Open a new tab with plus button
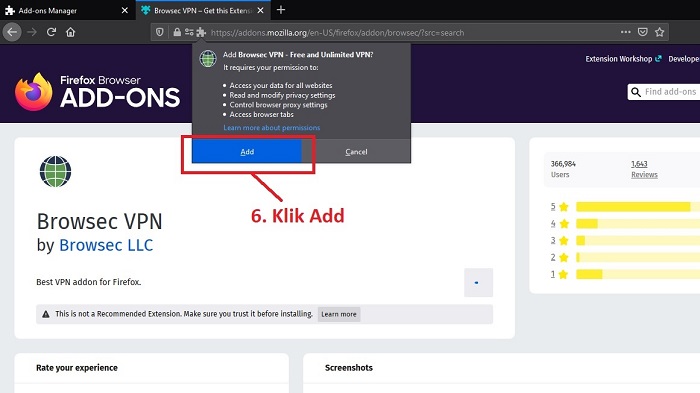 281,10
